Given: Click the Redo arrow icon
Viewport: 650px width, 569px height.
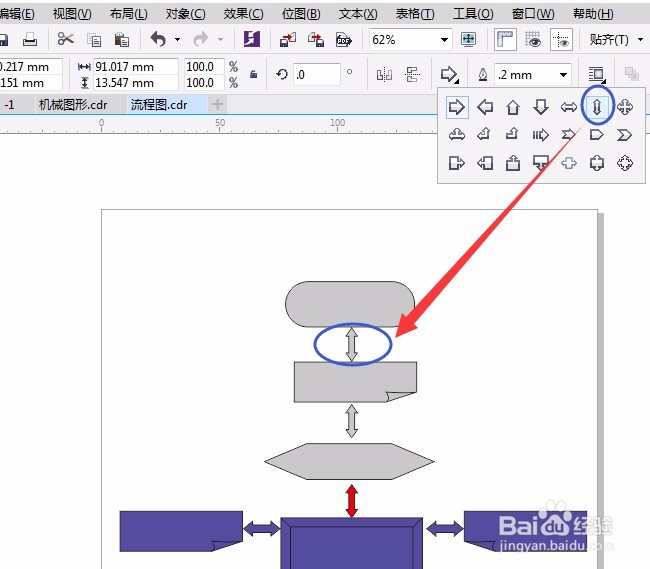Looking at the screenshot, I should [201, 39].
